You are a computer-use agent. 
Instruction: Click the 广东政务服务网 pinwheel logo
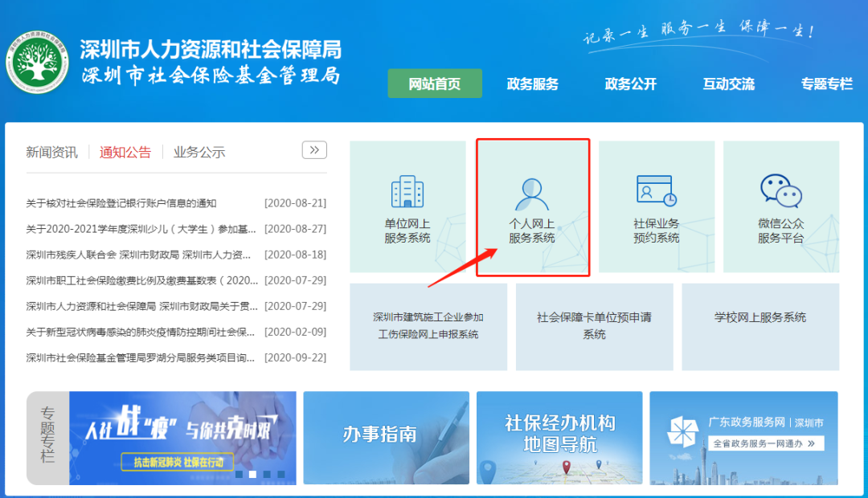[685, 435]
